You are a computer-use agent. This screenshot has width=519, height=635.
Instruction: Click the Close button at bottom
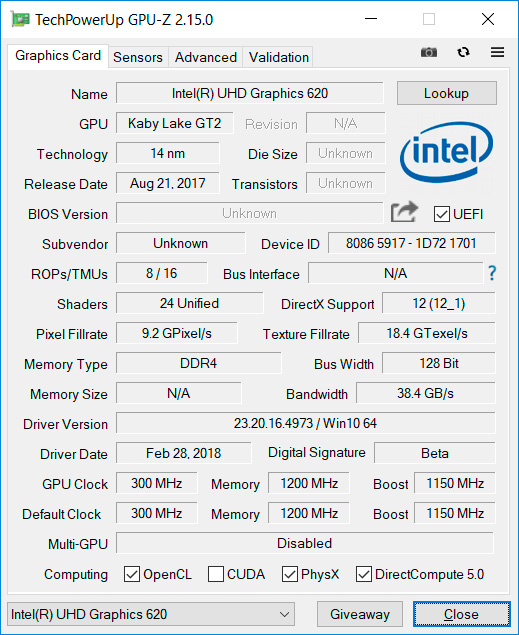tap(462, 614)
